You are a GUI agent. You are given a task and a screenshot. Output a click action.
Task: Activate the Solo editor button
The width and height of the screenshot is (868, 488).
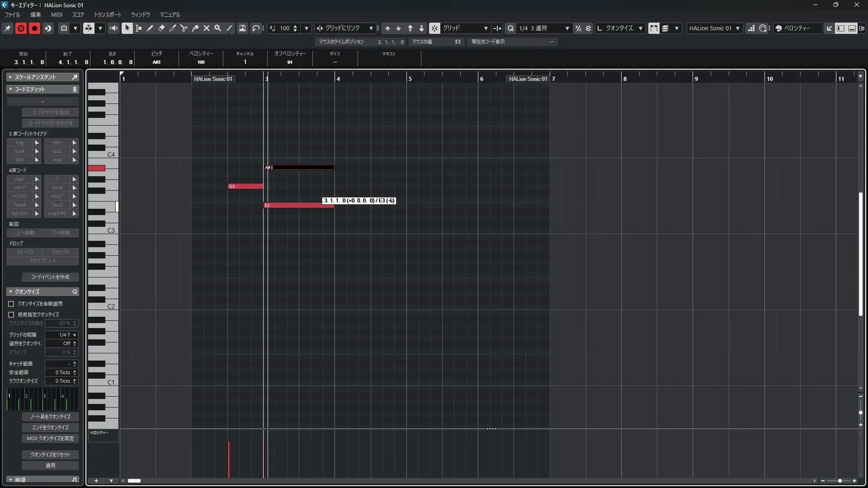click(21, 28)
